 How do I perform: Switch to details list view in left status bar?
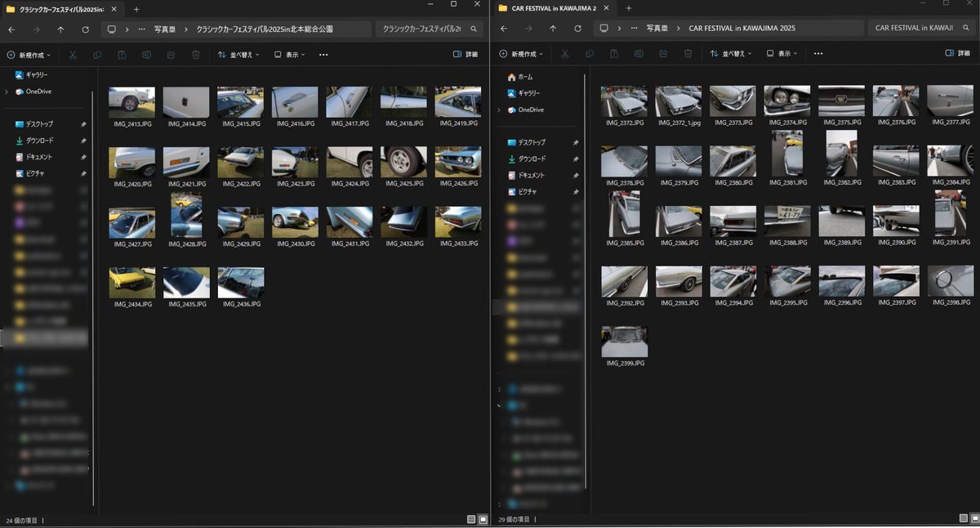471,519
